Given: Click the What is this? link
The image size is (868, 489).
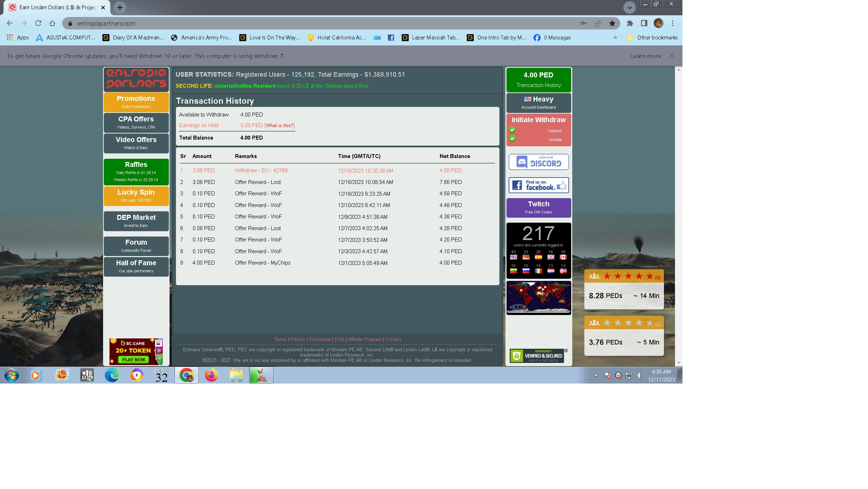Looking at the screenshot, I should [279, 125].
